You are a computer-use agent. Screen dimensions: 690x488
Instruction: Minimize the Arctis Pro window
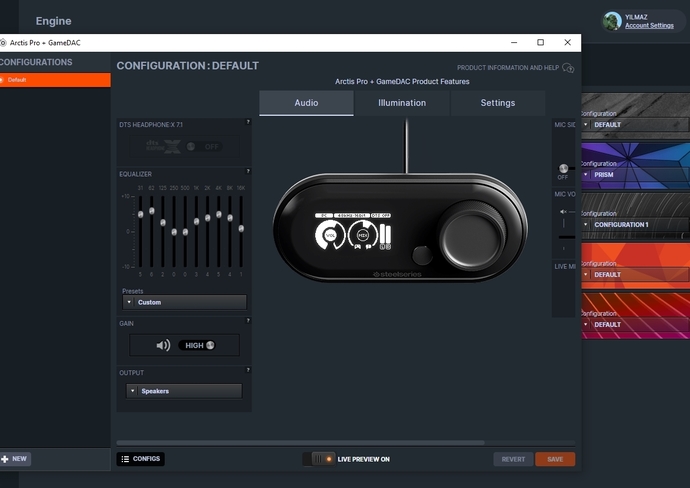point(514,42)
